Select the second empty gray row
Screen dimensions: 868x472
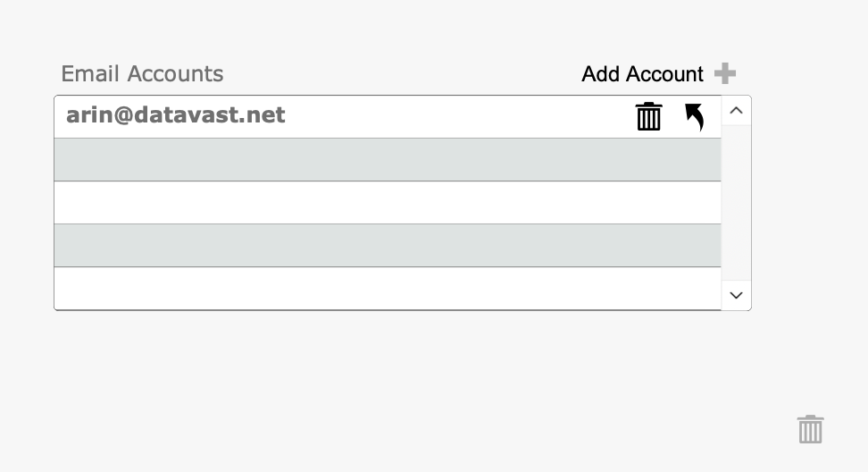[387, 246]
